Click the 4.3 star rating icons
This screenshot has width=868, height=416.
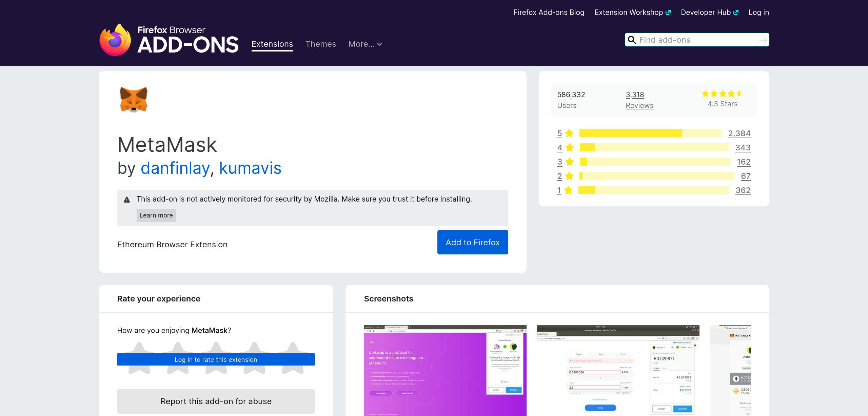[x=723, y=93]
